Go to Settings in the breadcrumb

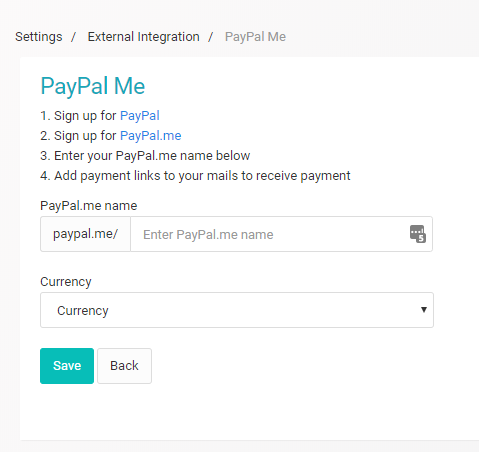39,37
